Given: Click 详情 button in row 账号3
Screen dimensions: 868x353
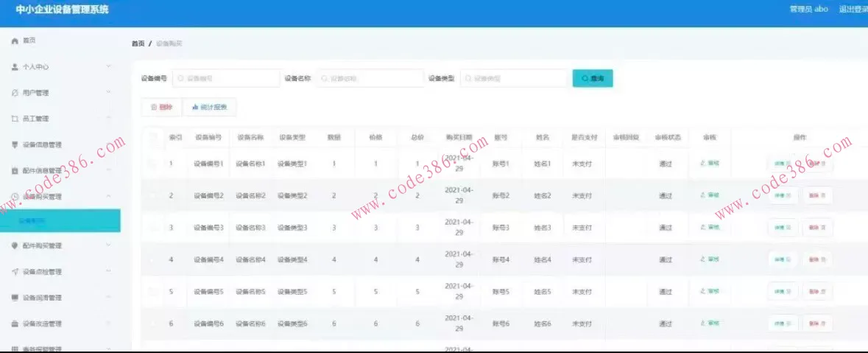Looking at the screenshot, I should 783,228.
